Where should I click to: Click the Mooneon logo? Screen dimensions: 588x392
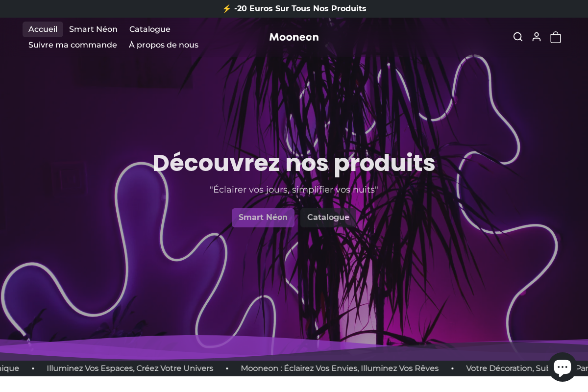pos(294,37)
